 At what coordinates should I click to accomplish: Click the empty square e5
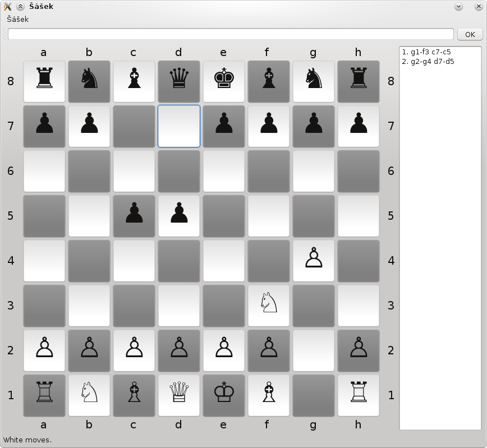pyautogui.click(x=224, y=216)
